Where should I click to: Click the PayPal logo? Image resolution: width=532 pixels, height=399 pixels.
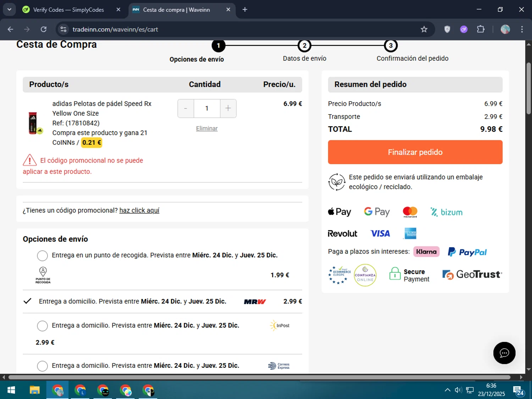coord(467,252)
